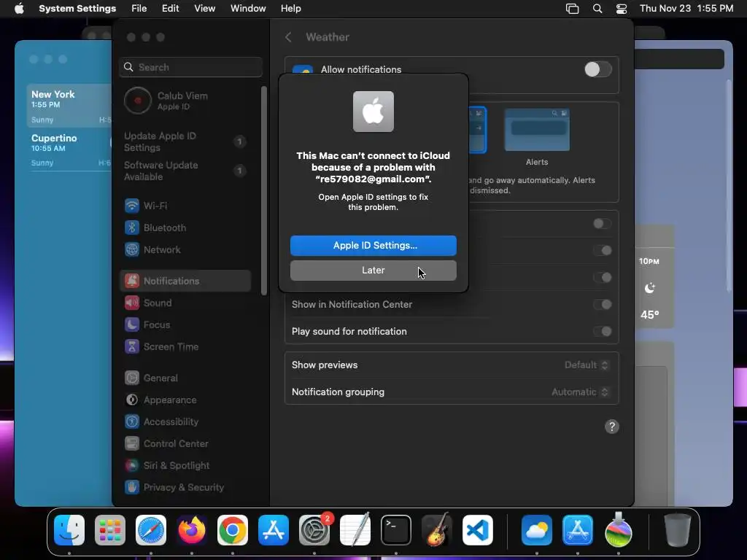Viewport: 747px width, 560px height.
Task: Open the File menu
Action: [x=139, y=9]
